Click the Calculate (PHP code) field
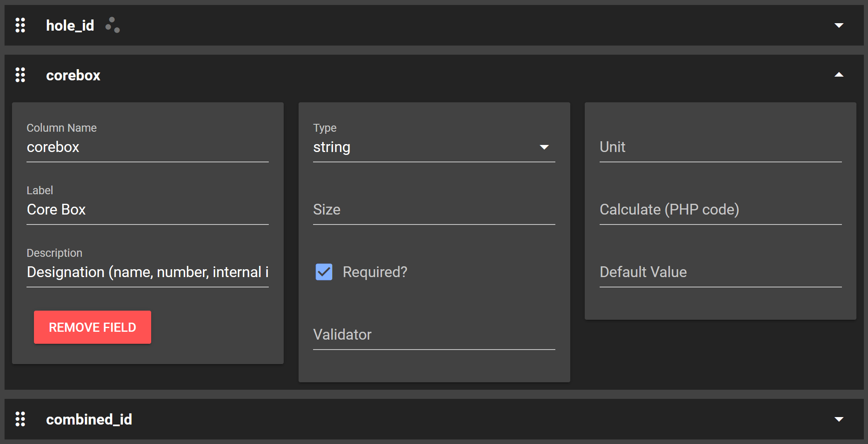 pyautogui.click(x=720, y=210)
